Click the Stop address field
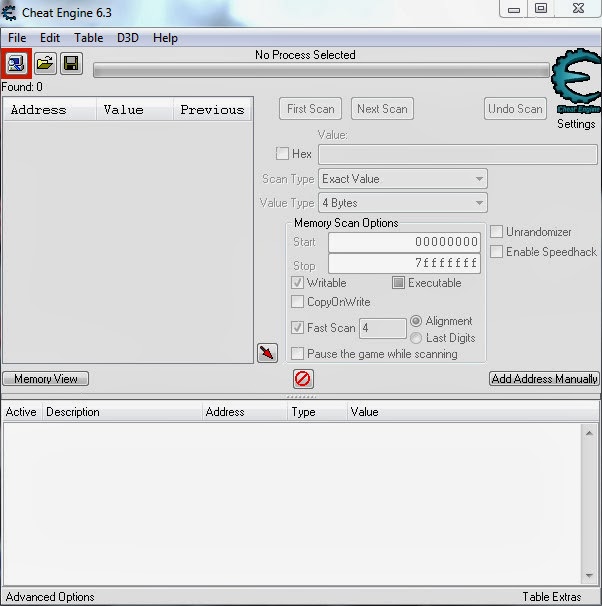The width and height of the screenshot is (602, 606). coord(404,263)
